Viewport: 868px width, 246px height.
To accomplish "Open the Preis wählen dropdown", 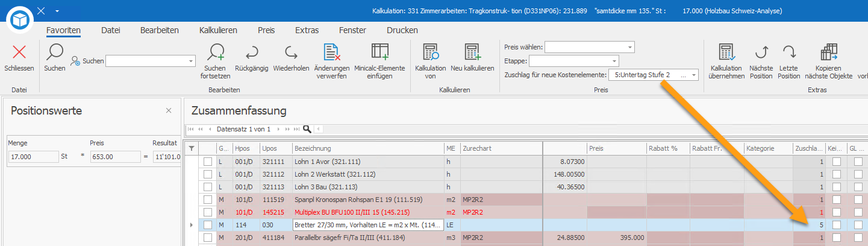I will tap(629, 47).
